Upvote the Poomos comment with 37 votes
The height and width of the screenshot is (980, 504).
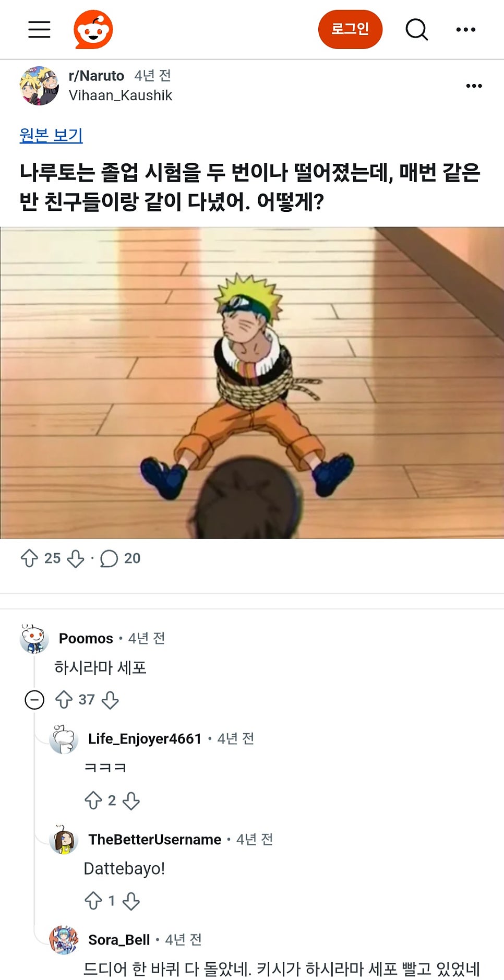[x=64, y=700]
